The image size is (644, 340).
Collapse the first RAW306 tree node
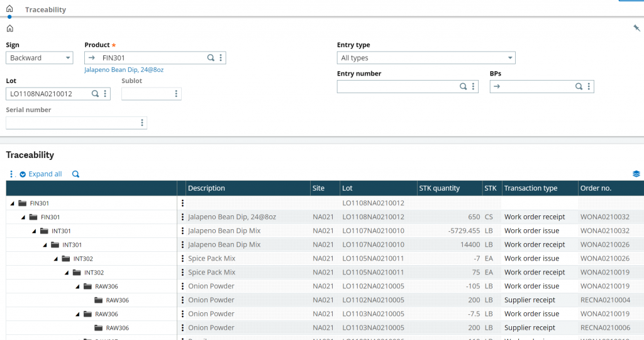tap(77, 286)
